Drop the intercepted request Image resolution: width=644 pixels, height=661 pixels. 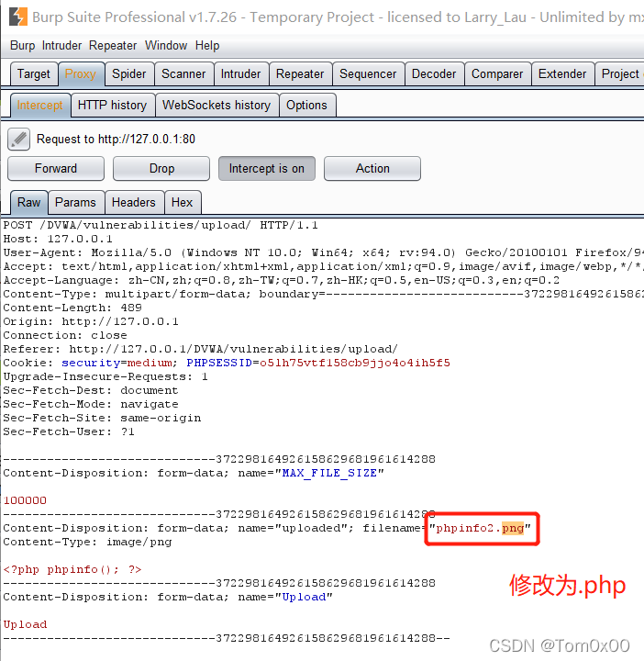[x=161, y=169]
